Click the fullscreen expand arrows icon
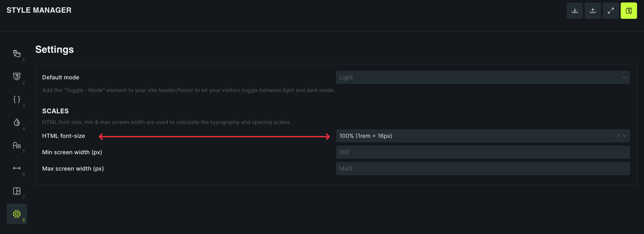This screenshot has height=234, width=644. pos(610,11)
